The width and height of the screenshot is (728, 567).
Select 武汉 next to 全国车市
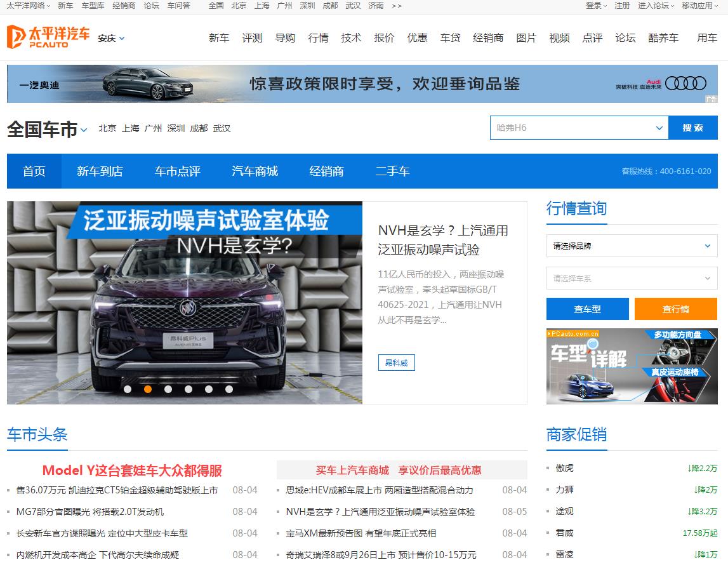click(x=222, y=128)
